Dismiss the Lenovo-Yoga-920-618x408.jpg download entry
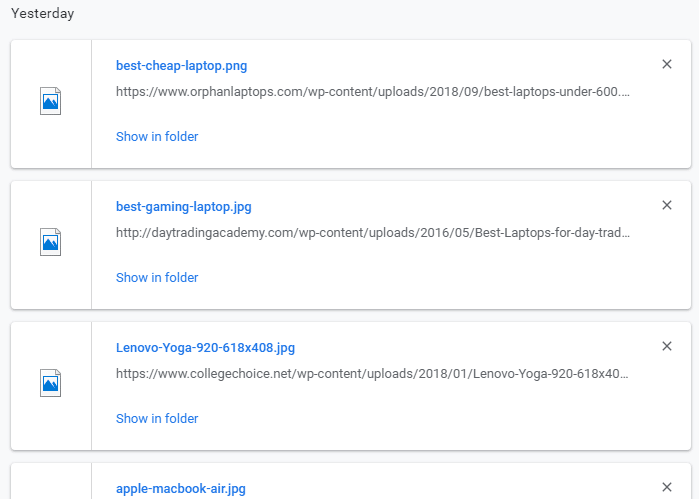 click(x=667, y=346)
